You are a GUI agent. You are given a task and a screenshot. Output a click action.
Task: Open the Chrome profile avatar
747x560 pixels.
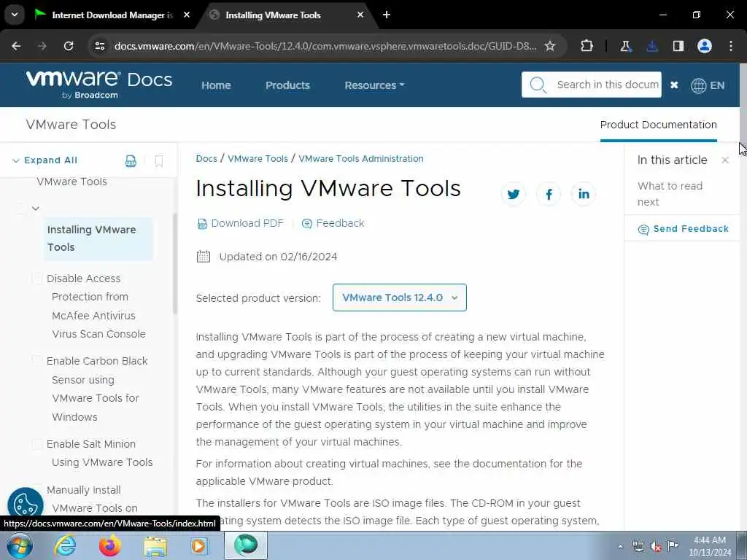pyautogui.click(x=705, y=46)
